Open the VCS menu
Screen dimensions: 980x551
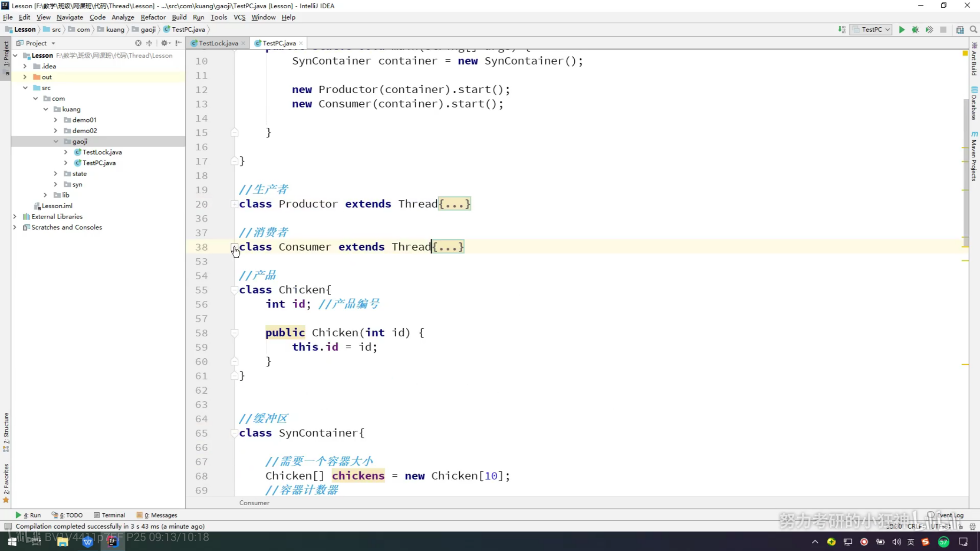click(239, 17)
